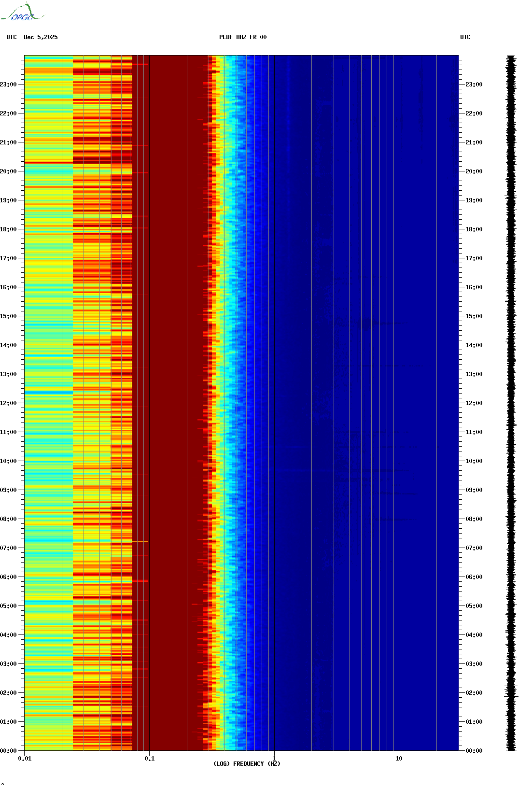This screenshot has width=532, height=789.
Task: Select the 15:00 tick on right time axis
Action: tap(474, 316)
